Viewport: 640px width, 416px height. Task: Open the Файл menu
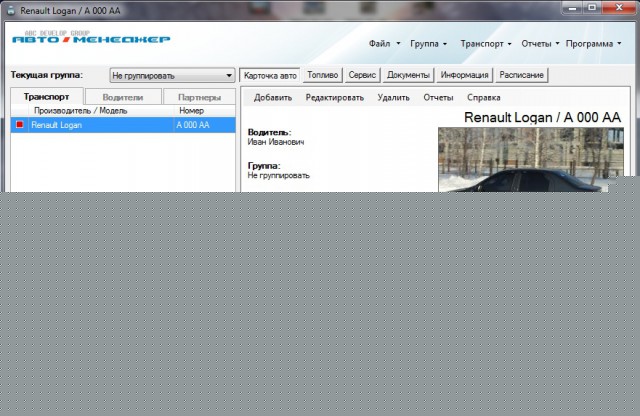pyautogui.click(x=384, y=44)
